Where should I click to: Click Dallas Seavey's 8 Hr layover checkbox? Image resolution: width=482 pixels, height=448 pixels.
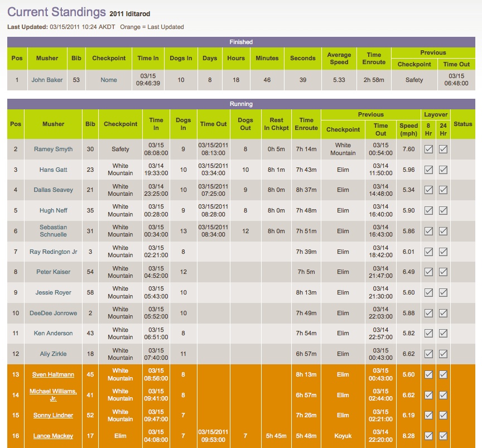click(x=428, y=190)
